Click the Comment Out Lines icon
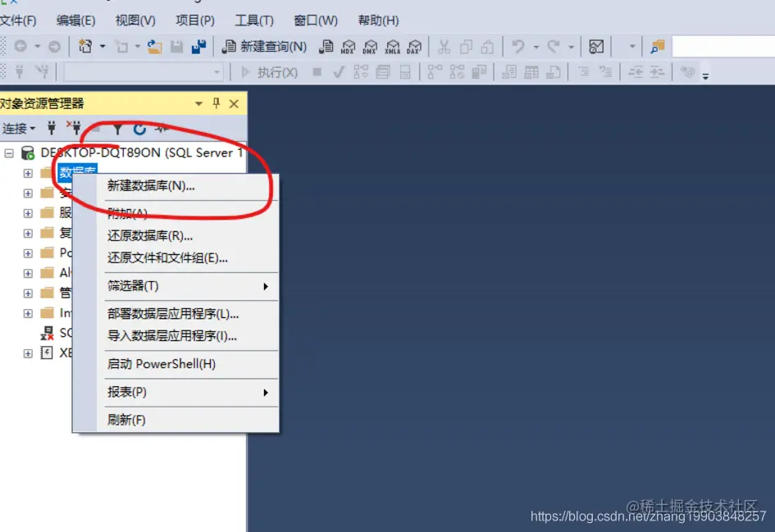Screen dimensions: 775x532 click(584, 73)
